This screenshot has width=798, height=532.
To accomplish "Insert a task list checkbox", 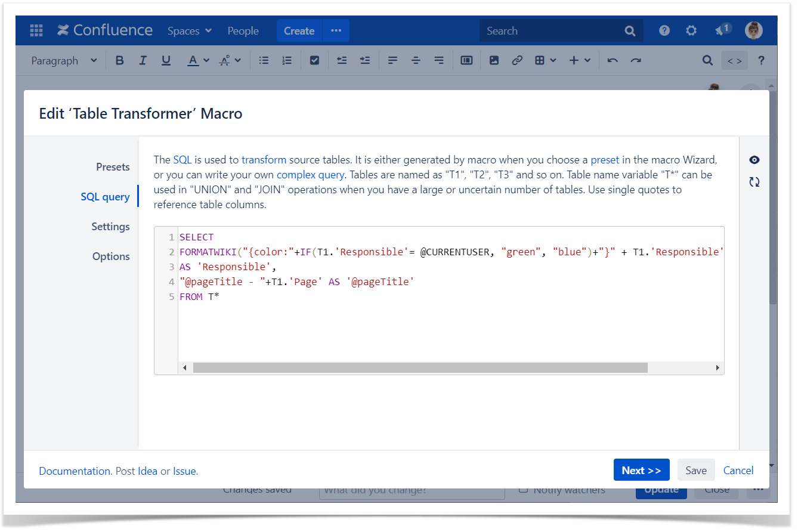I will coord(314,60).
